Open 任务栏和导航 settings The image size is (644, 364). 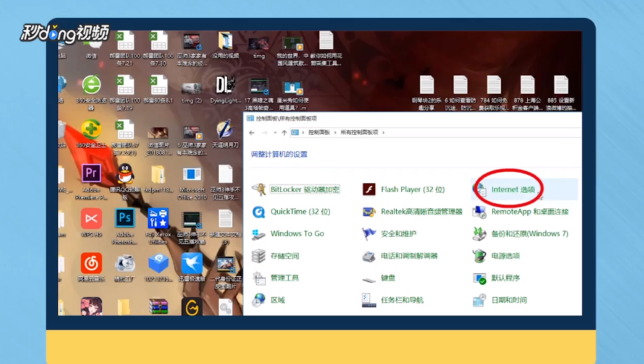pos(402,300)
